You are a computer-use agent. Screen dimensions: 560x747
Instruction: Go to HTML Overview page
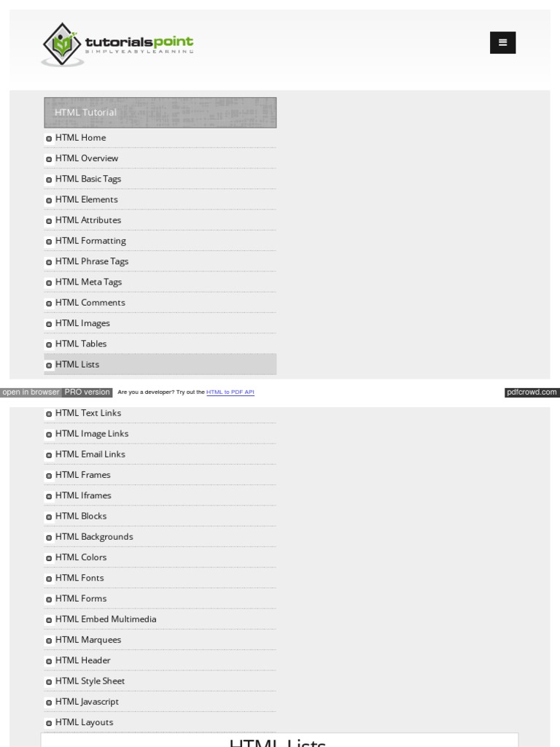pos(87,158)
